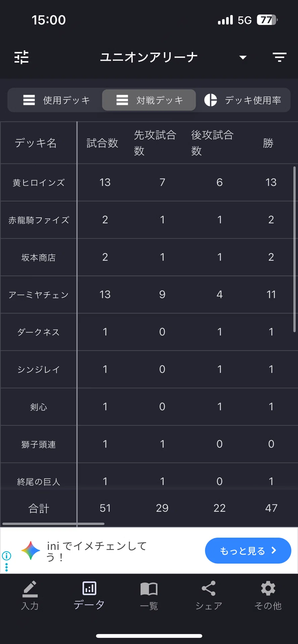This screenshot has height=644, width=298.
Task: Click the もっと見る button
Action: 248,551
